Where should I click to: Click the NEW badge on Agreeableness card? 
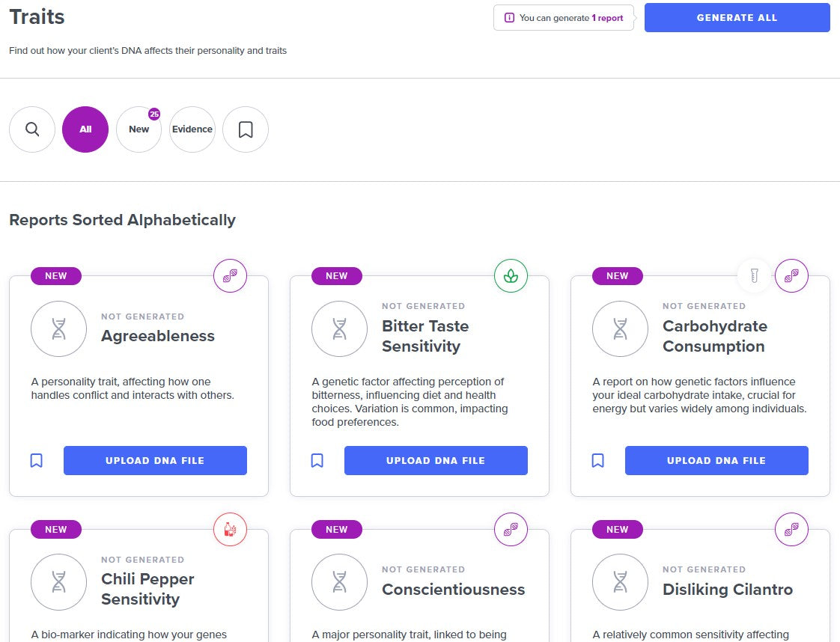(x=56, y=275)
